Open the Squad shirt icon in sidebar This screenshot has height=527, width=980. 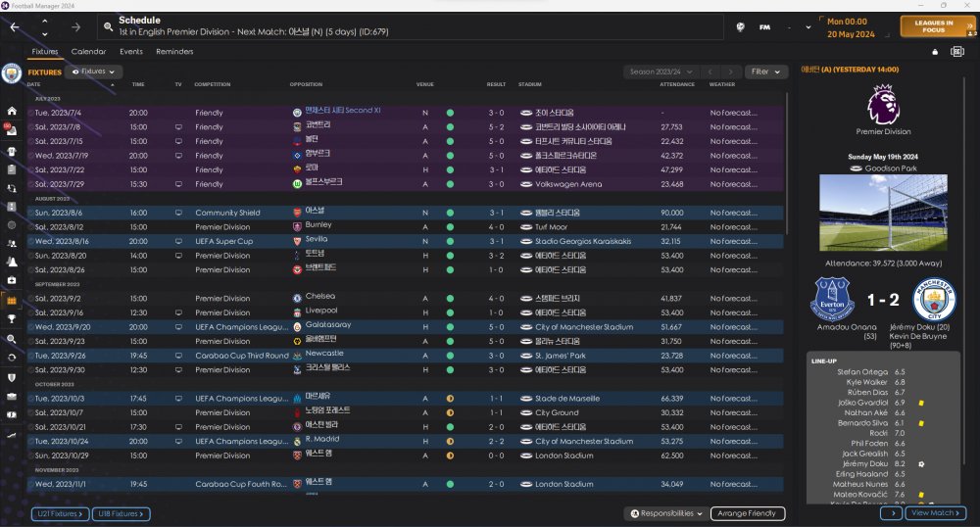(x=12, y=151)
